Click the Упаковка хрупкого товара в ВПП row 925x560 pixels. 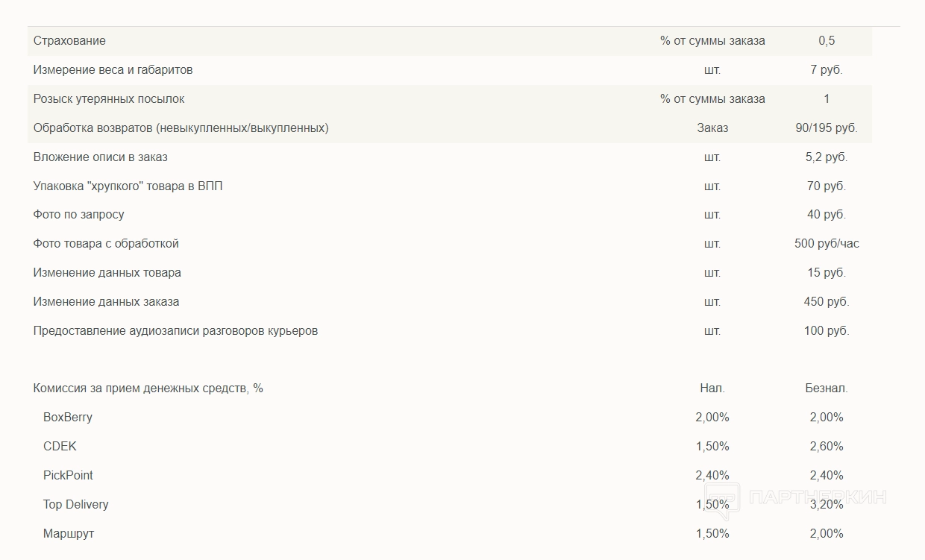coord(128,186)
